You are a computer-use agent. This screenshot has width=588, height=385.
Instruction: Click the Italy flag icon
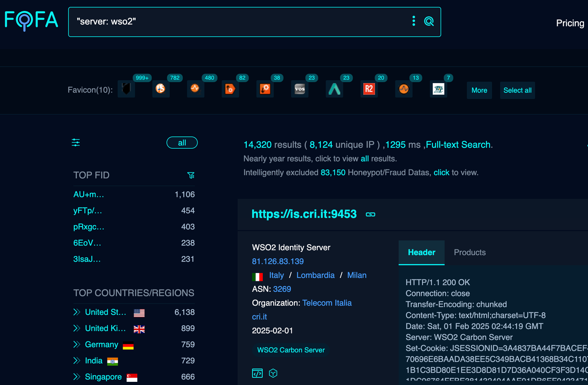(257, 275)
